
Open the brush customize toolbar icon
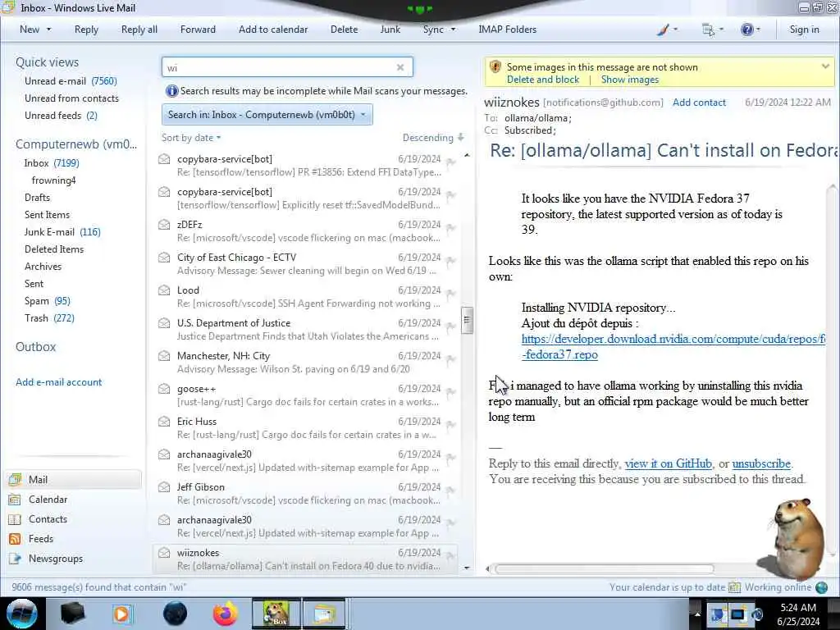click(x=663, y=30)
